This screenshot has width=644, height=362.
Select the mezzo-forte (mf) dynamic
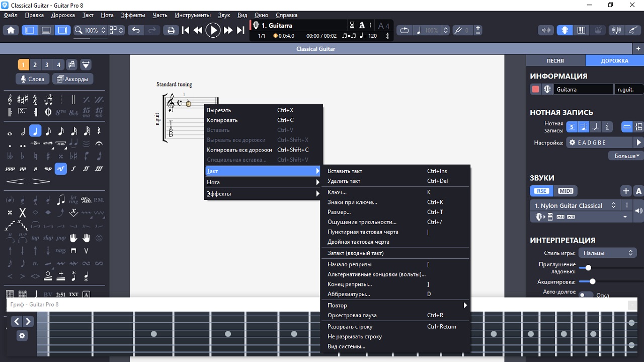pyautogui.click(x=61, y=169)
